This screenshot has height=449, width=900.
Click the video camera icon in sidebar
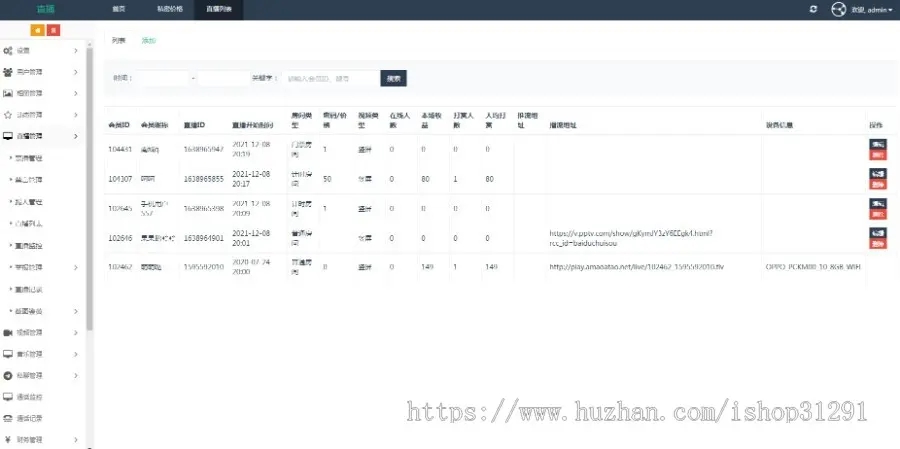click(x=8, y=333)
